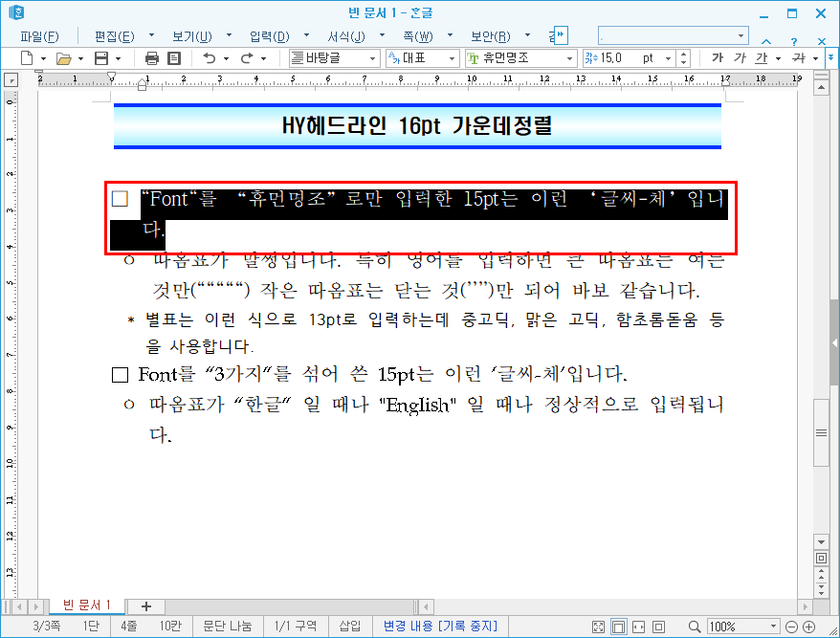Viewport: 840px width, 638px height.
Task: Click the Print icon
Action: tap(151, 57)
